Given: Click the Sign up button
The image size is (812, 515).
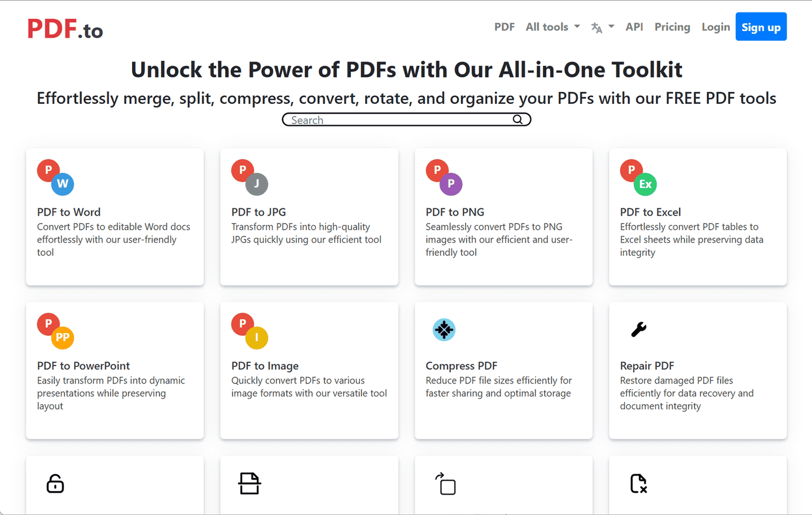Looking at the screenshot, I should (x=761, y=27).
